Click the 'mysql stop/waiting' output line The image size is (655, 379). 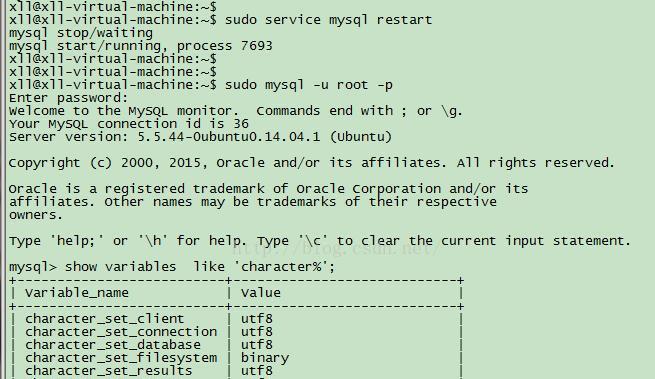pos(81,33)
